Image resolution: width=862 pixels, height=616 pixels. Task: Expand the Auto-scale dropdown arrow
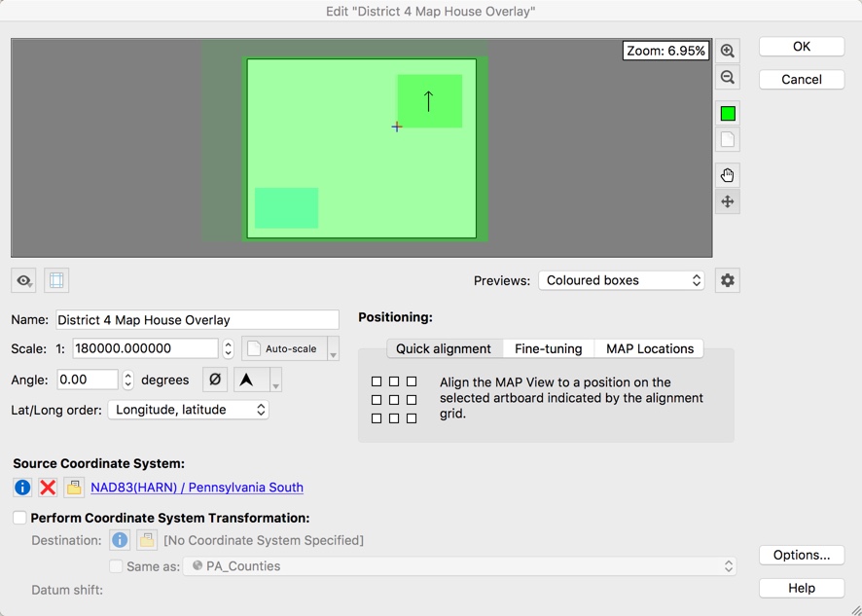pos(333,348)
